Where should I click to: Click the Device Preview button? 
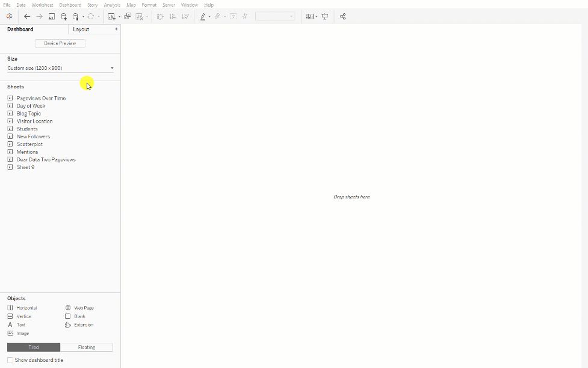click(x=60, y=43)
